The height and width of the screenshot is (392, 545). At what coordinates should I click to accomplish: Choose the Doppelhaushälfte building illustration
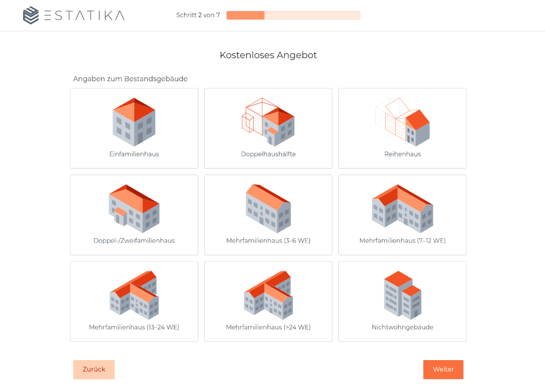click(268, 122)
